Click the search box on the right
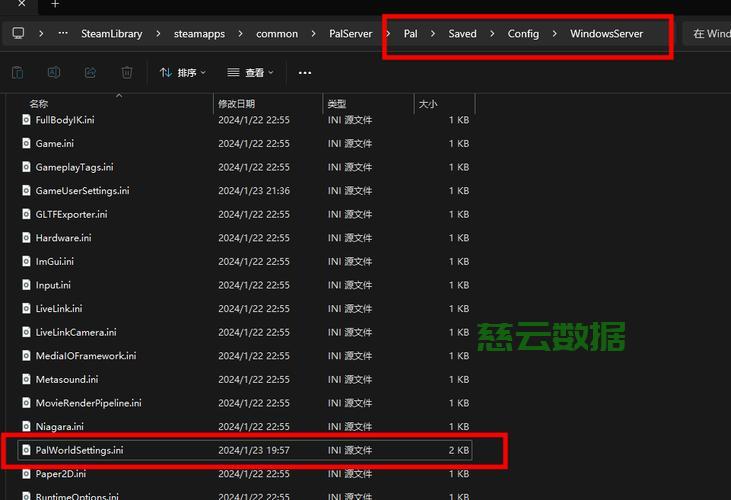This screenshot has width=731, height=500. 711,33
